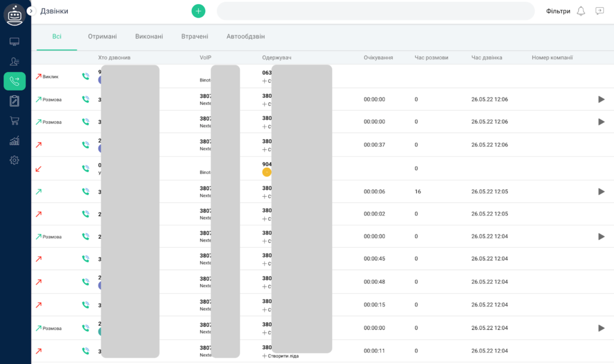614x364 pixels.
Task: Open the tasks clipboard icon in sidebar
Action: coord(14,101)
